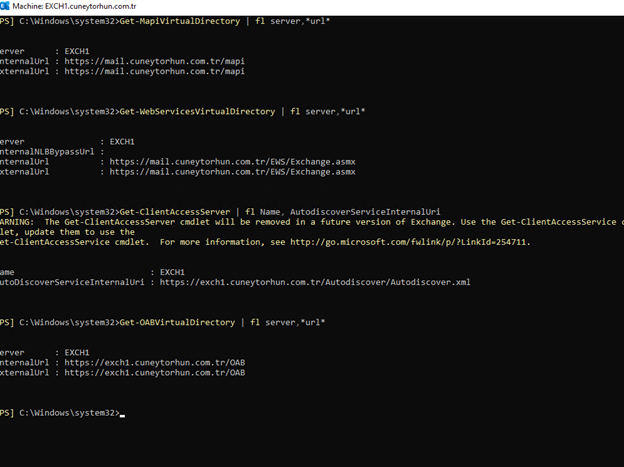Click the EWS InternalUrl Exchange.asmx address

point(232,161)
